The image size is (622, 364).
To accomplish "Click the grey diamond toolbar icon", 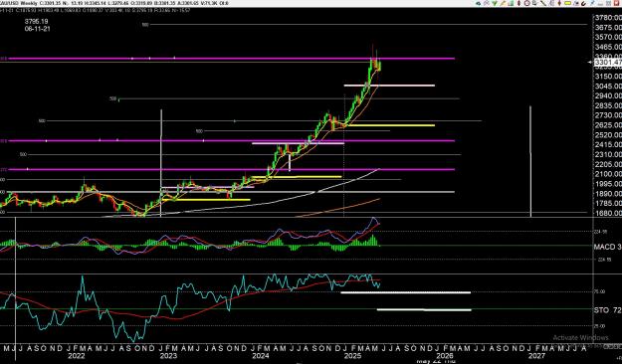I will [x=487, y=3].
